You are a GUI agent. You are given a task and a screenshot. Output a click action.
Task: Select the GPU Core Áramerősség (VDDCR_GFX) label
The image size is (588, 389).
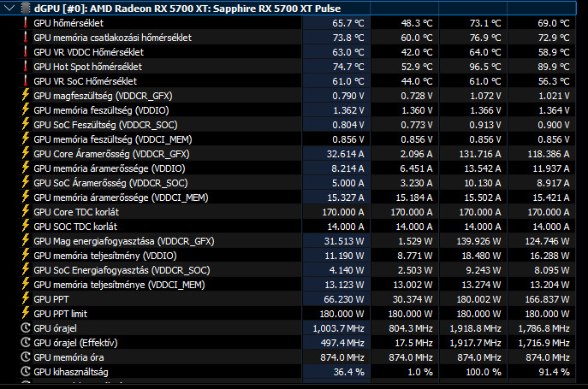pos(111,154)
